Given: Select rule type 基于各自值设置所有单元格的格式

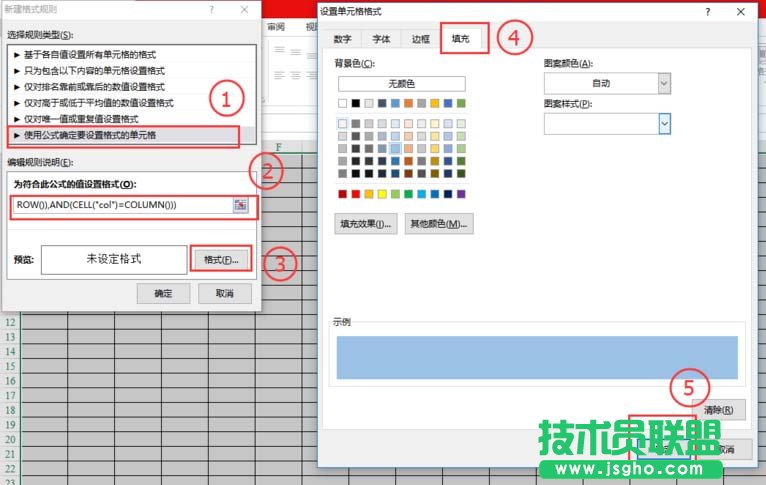Looking at the screenshot, I should pos(132,55).
